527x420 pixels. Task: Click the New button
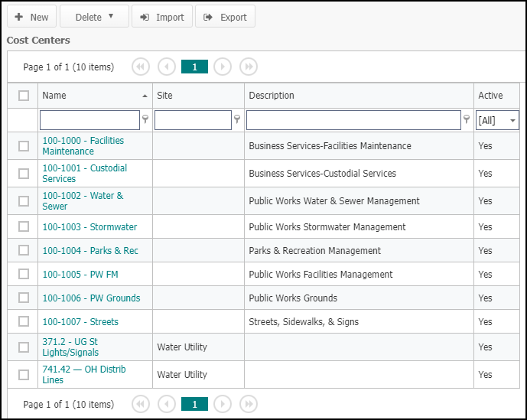31,17
